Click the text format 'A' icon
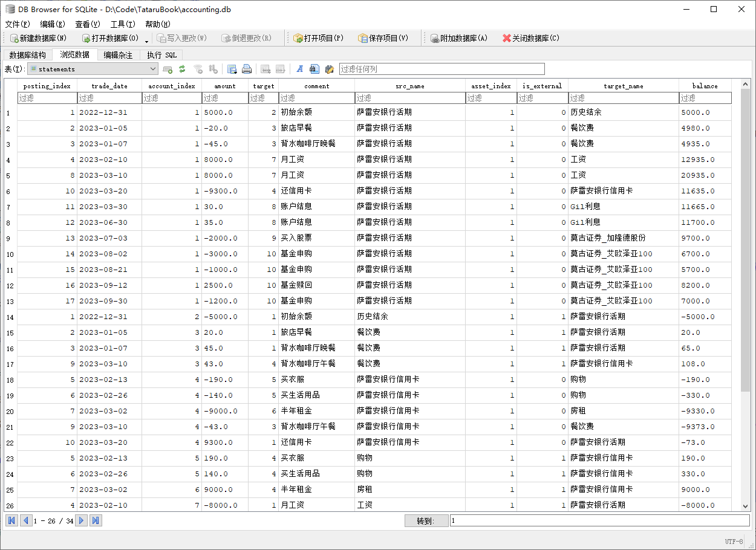The image size is (756, 550). tap(299, 69)
